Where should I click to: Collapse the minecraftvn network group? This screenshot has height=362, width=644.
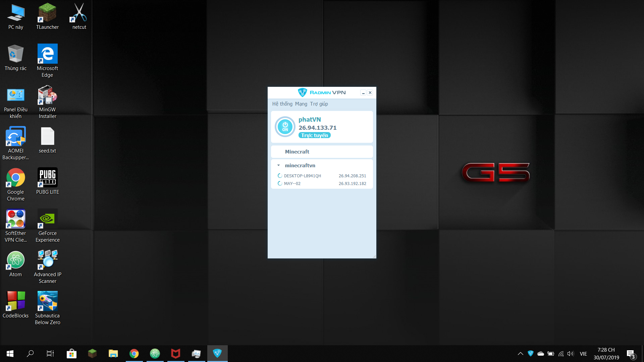coord(278,165)
